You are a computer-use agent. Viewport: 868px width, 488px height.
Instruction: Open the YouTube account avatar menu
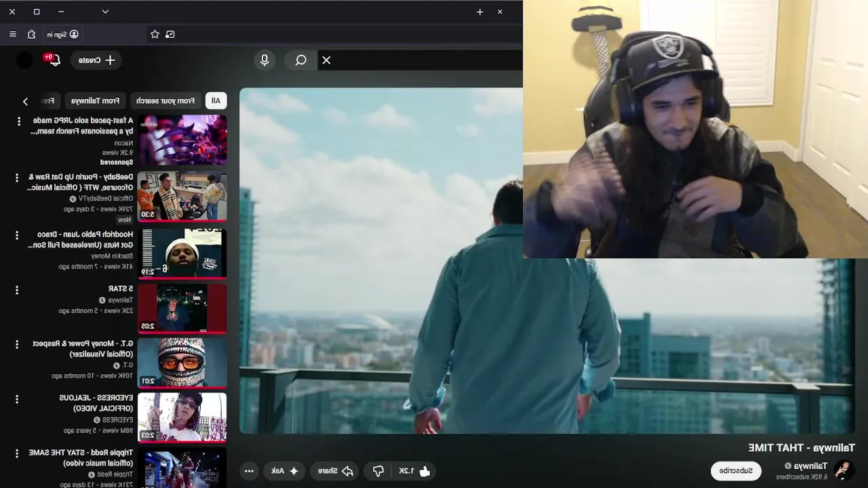pyautogui.click(x=24, y=60)
